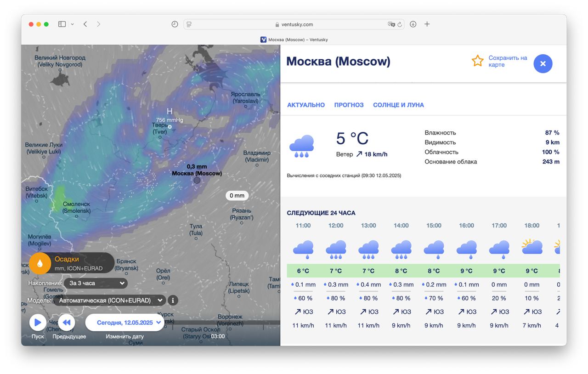Expand the accumulation 'За 3 часа' dropdown

[96, 283]
